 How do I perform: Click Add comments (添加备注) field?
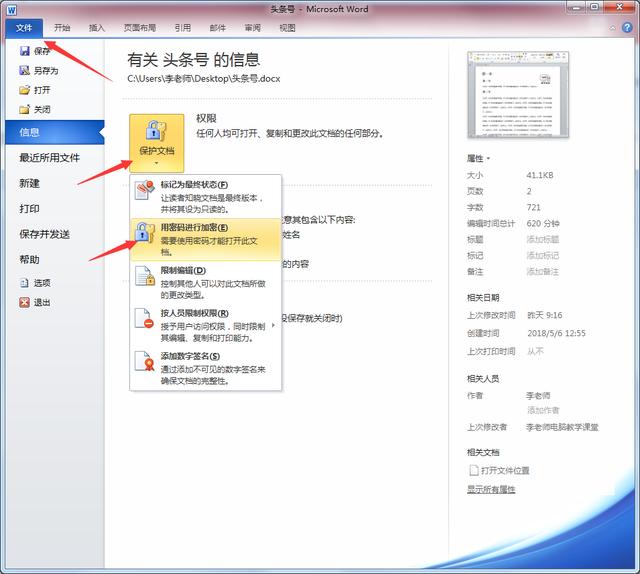pyautogui.click(x=543, y=271)
